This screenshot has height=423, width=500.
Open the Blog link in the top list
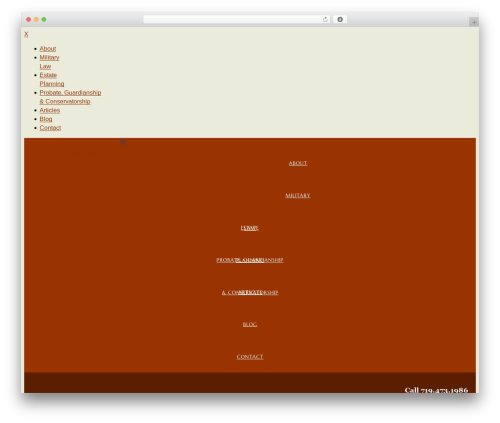click(46, 119)
